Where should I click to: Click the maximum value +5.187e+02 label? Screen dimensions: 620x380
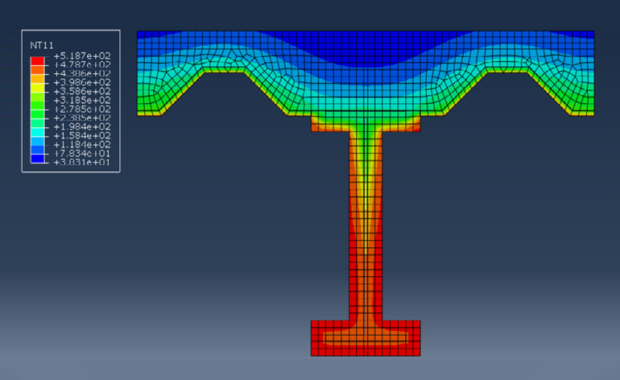coord(82,56)
